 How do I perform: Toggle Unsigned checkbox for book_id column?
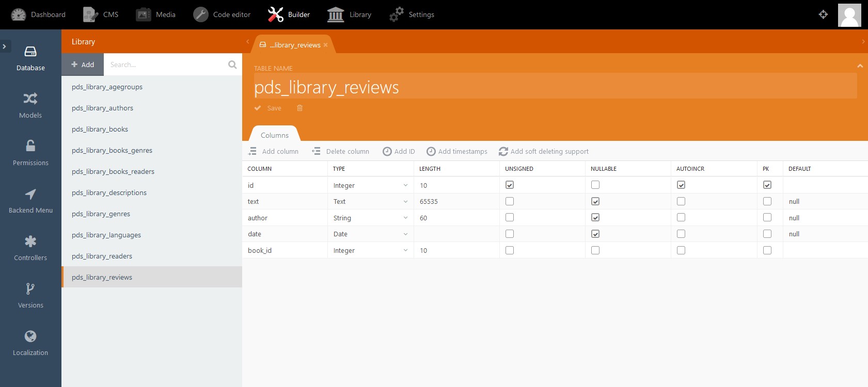pos(510,250)
